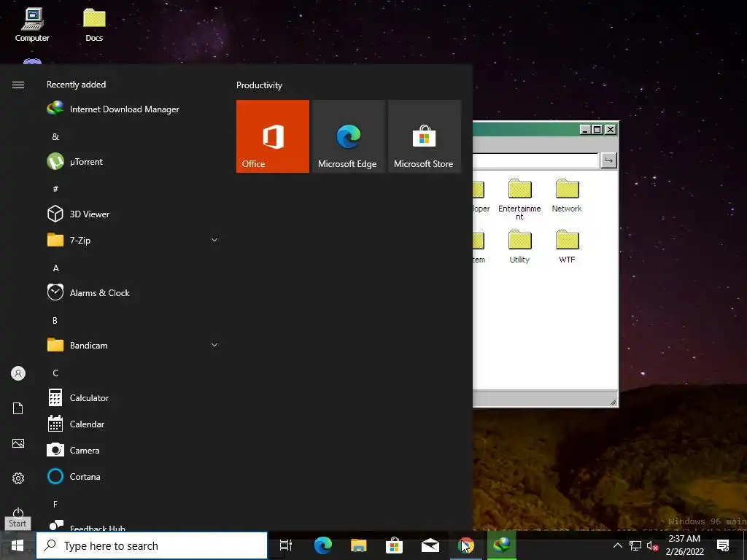Click the letter B section header
Viewport: 747px width, 560px height.
pyautogui.click(x=55, y=321)
